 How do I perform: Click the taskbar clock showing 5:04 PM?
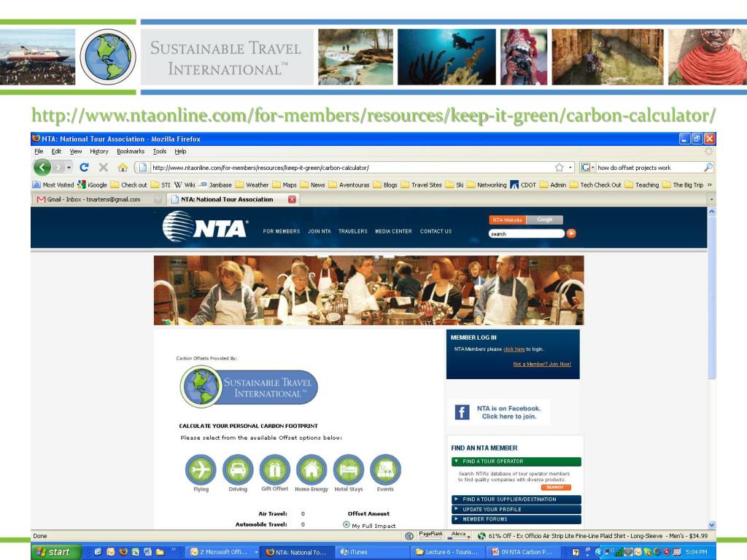click(697, 552)
